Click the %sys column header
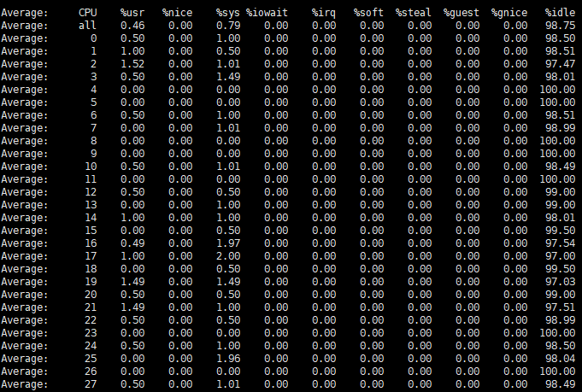Viewport: 582px width, 392px height. 228,13
